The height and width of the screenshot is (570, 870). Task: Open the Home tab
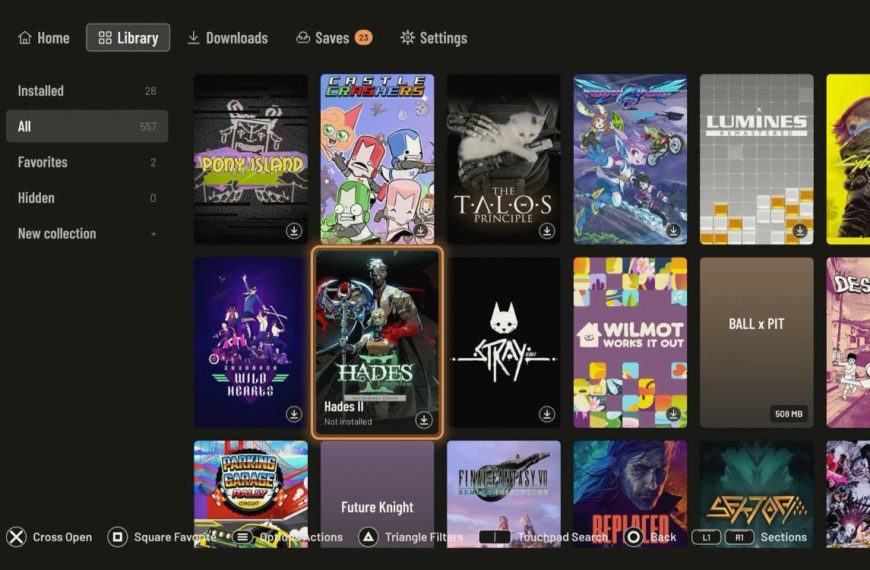(x=44, y=38)
